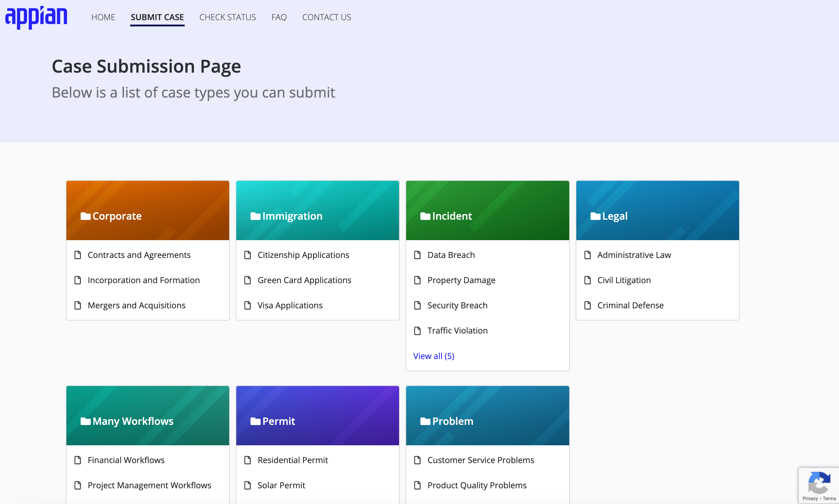Click the Corporate folder icon

(x=85, y=216)
